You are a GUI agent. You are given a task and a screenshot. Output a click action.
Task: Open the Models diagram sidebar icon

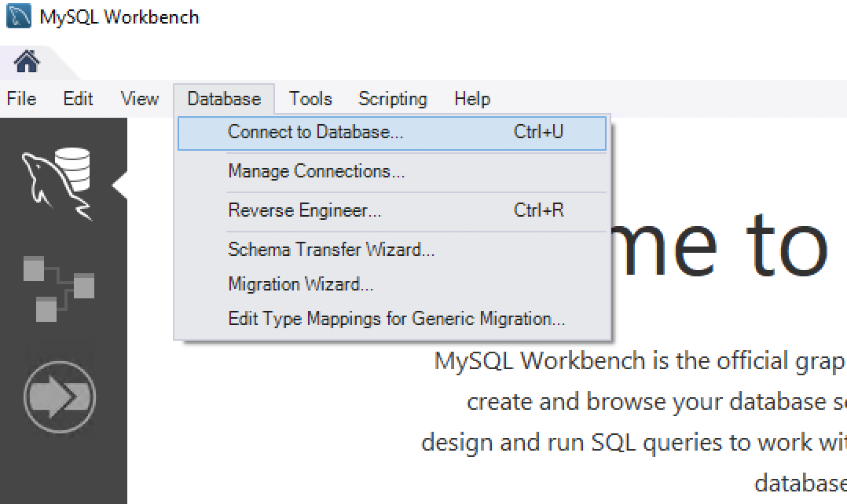click(59, 289)
